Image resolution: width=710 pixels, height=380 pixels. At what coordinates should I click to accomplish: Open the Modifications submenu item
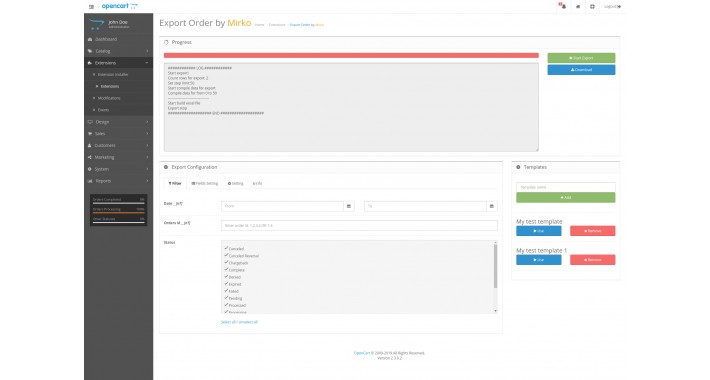tap(109, 98)
